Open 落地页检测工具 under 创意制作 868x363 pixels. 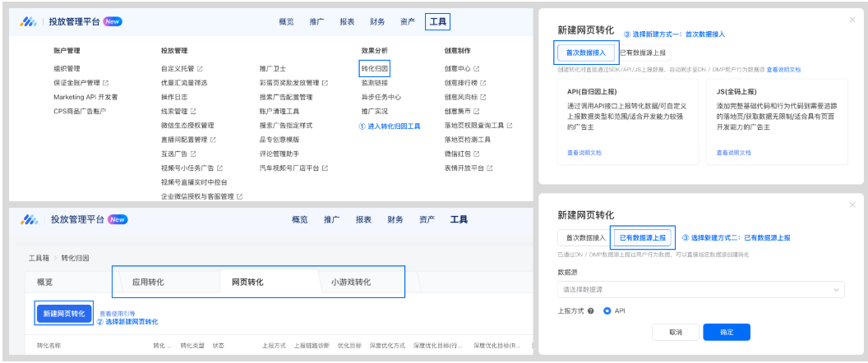click(x=467, y=140)
